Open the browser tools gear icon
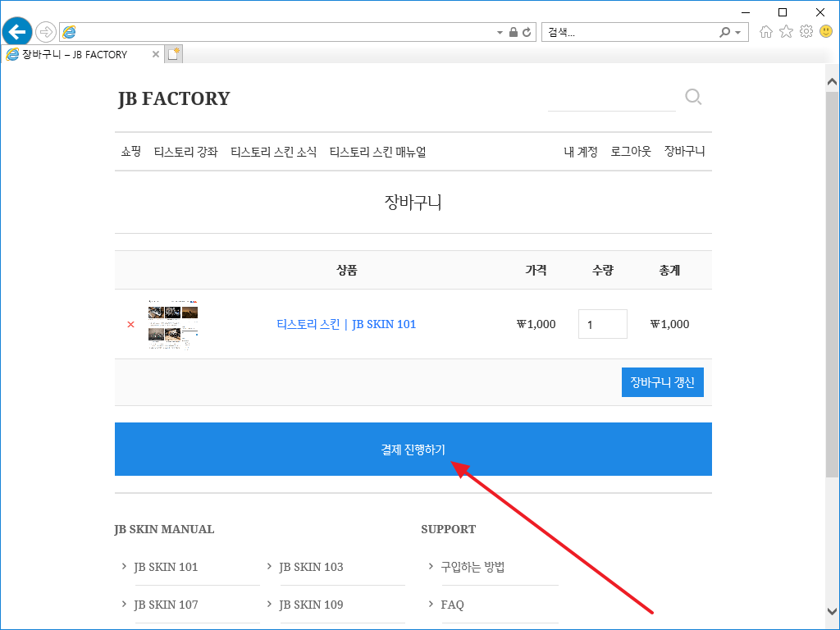The height and width of the screenshot is (630, 840). tap(806, 32)
